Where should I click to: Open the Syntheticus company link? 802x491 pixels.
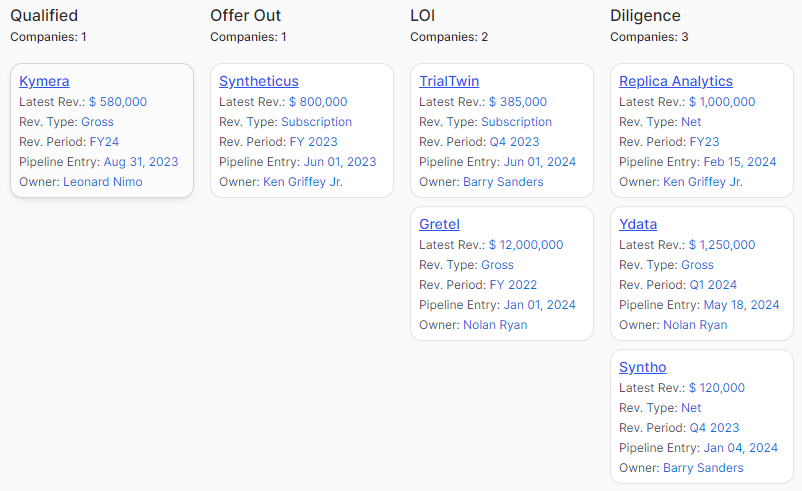pyautogui.click(x=259, y=81)
